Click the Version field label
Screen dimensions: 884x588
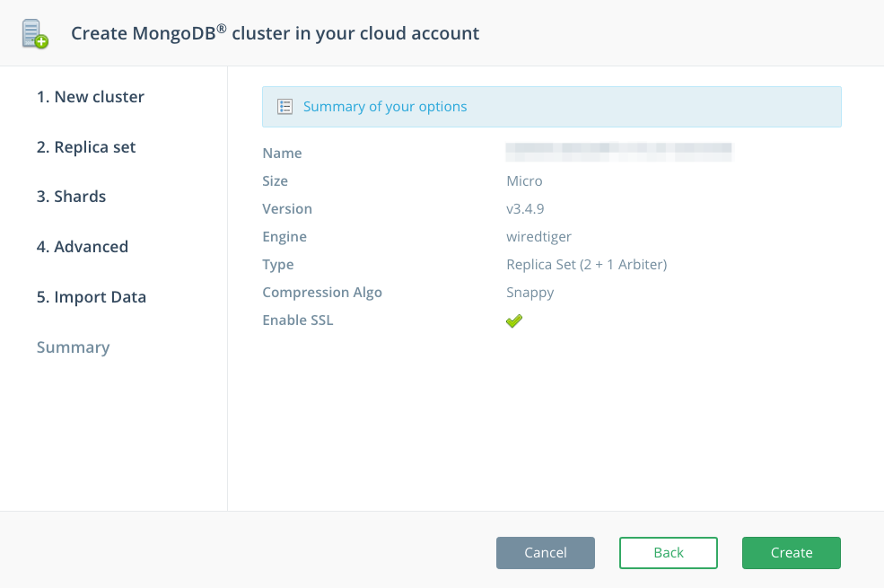[x=287, y=208]
